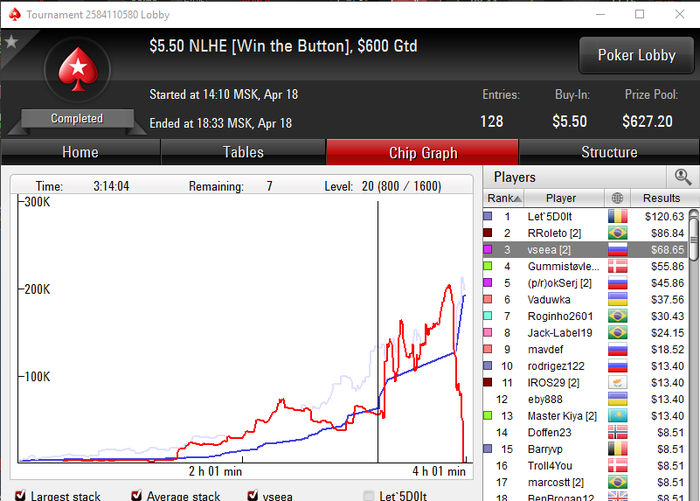The image size is (700, 501).
Task: Select player row Let`5D0lt
Action: pos(585,217)
